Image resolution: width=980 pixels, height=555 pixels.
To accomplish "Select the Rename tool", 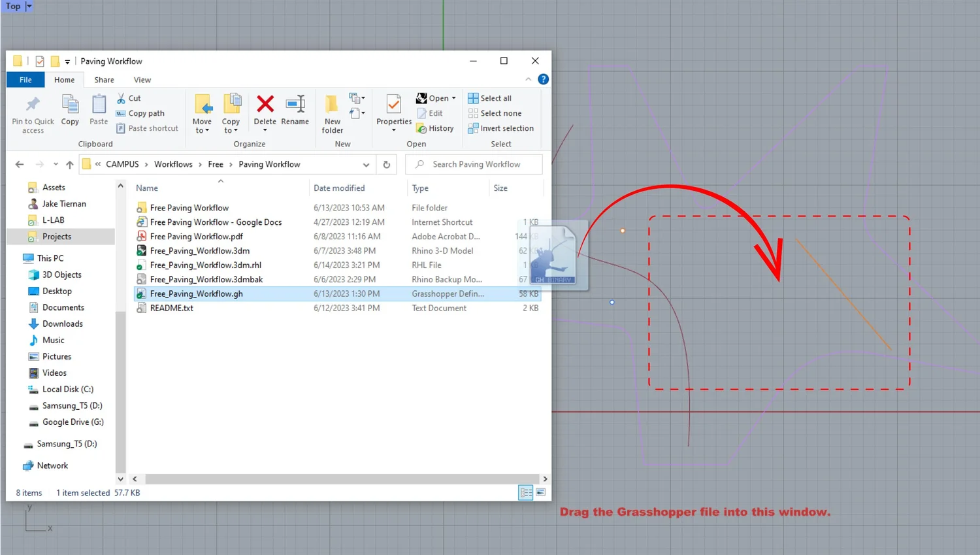I will (295, 111).
